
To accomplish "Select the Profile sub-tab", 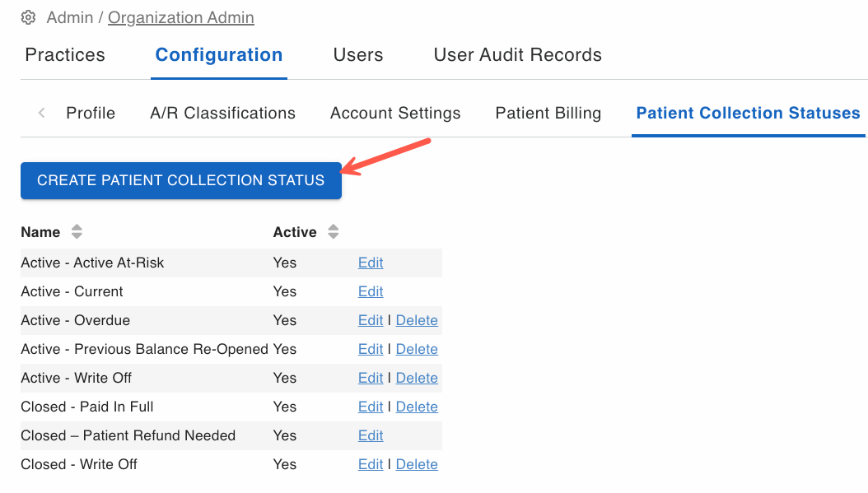I will click(91, 113).
